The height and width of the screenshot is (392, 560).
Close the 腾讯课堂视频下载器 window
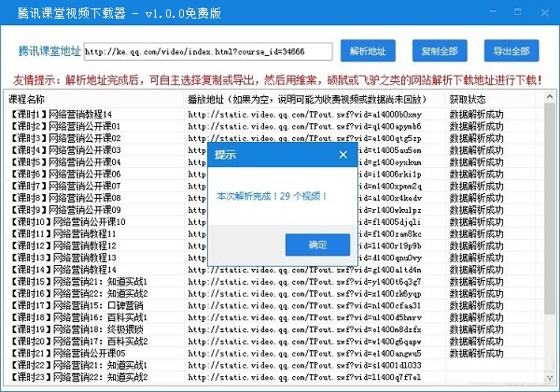(545, 12)
